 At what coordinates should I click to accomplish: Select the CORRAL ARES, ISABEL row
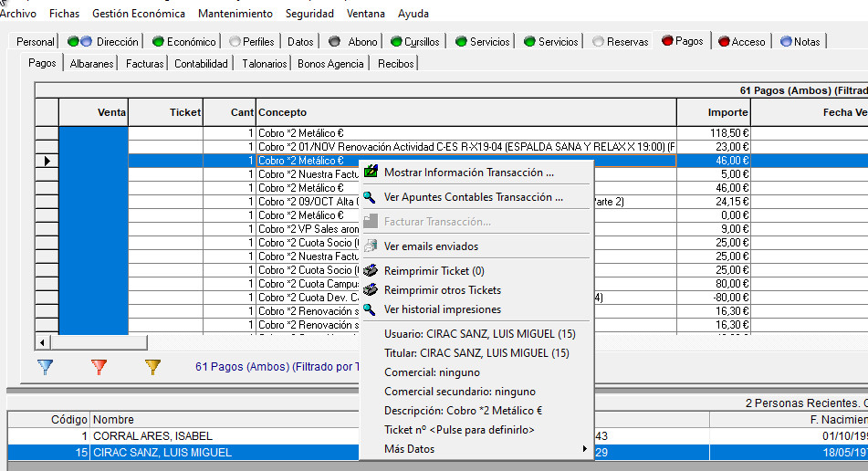click(183, 436)
